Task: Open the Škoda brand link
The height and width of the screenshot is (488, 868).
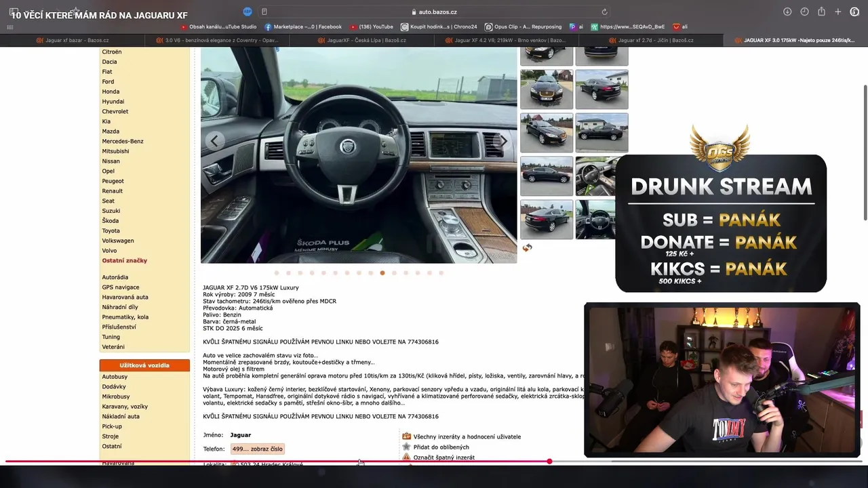Action: tap(111, 220)
